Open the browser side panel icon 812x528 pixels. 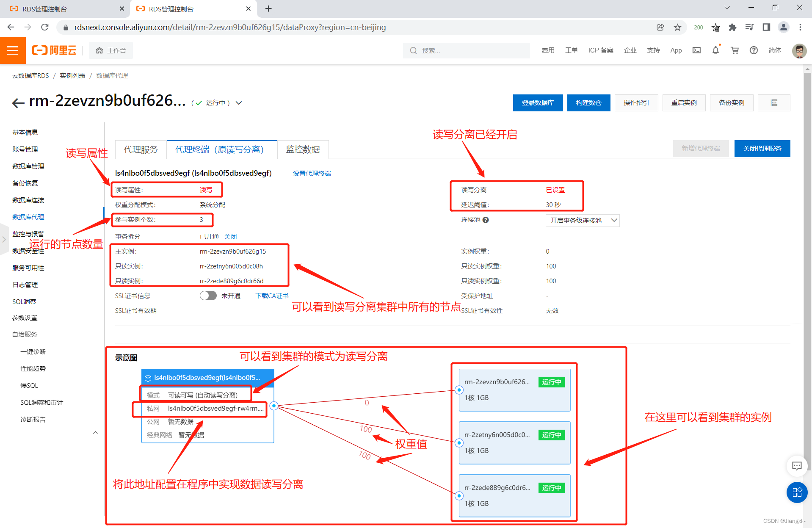click(766, 27)
